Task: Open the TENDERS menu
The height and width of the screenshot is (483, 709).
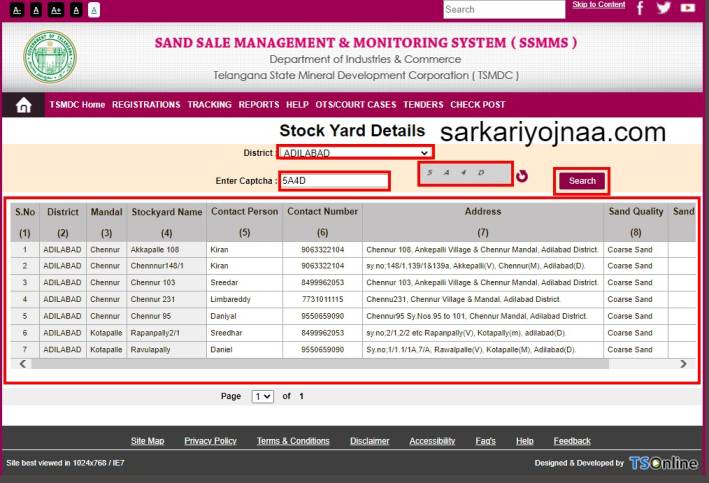Action: (x=423, y=104)
